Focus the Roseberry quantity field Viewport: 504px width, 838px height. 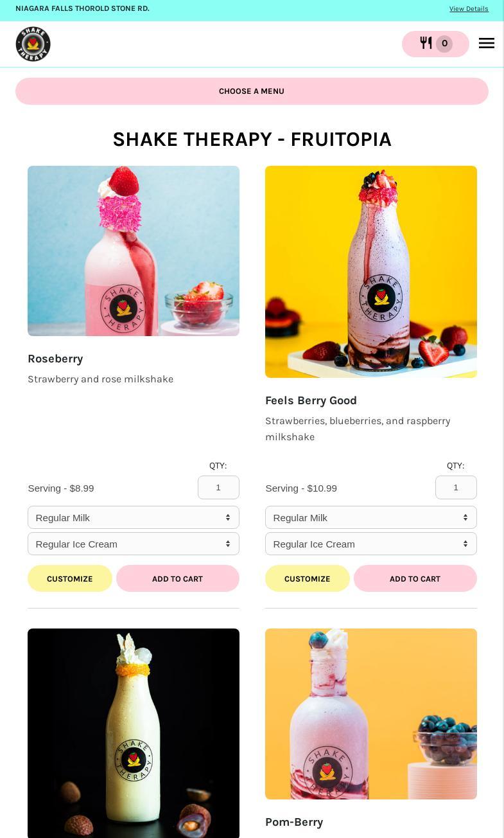tap(218, 487)
